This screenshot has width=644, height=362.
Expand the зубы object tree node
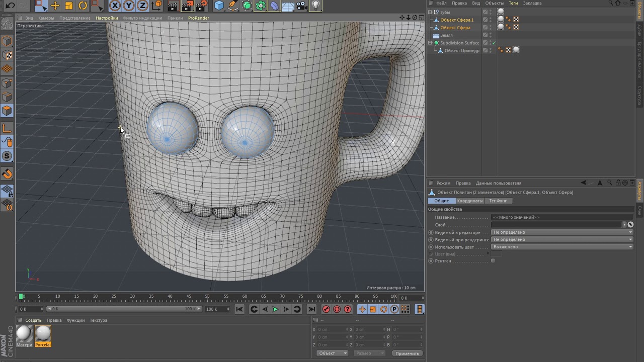click(x=430, y=12)
